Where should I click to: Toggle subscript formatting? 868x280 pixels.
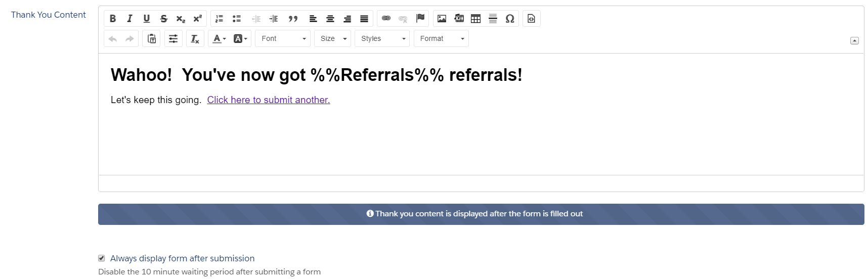coord(181,19)
